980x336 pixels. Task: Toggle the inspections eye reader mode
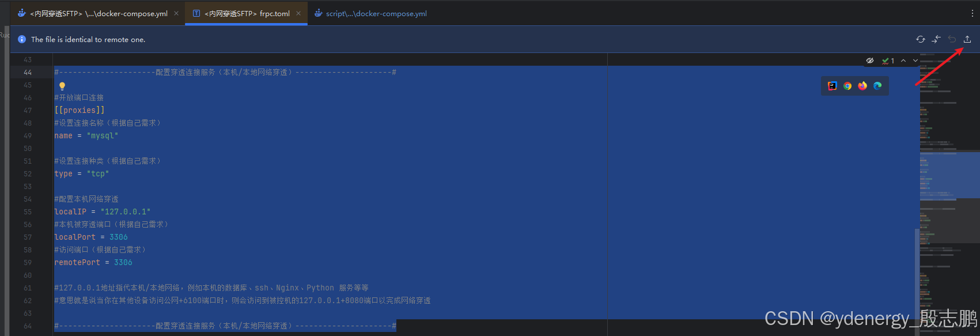[870, 61]
